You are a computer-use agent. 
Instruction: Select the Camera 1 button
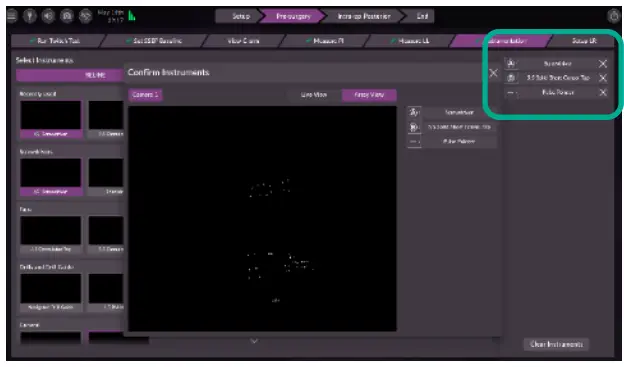(145, 95)
